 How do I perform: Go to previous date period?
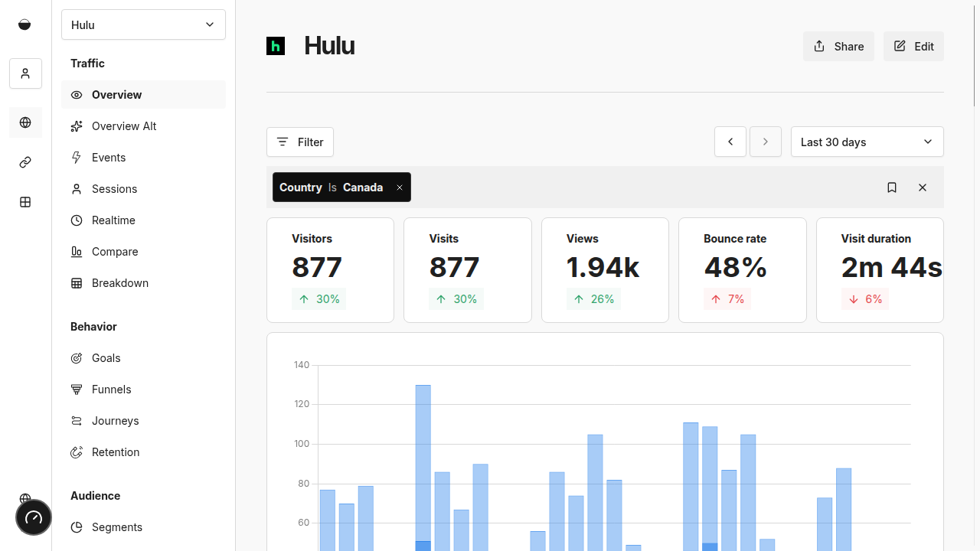pyautogui.click(x=730, y=142)
